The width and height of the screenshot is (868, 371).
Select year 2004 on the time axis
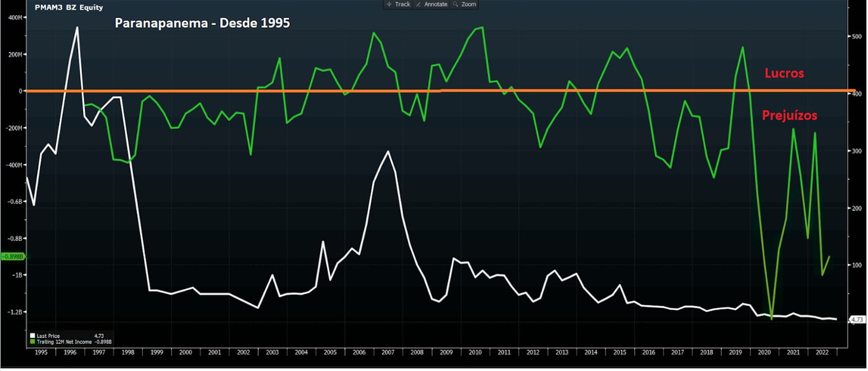coord(301,351)
